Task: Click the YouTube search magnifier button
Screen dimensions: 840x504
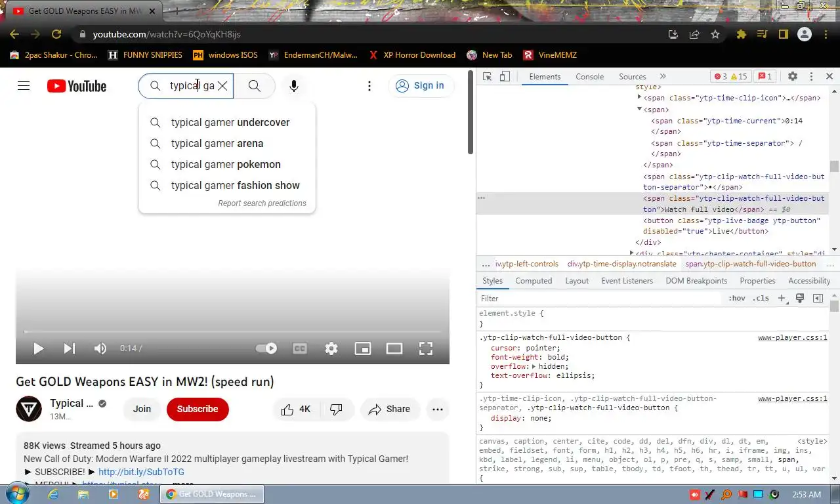Action: 254,86
